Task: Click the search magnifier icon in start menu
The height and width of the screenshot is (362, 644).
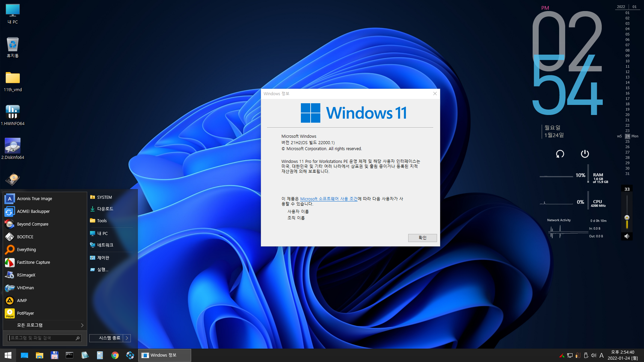Action: [77, 338]
